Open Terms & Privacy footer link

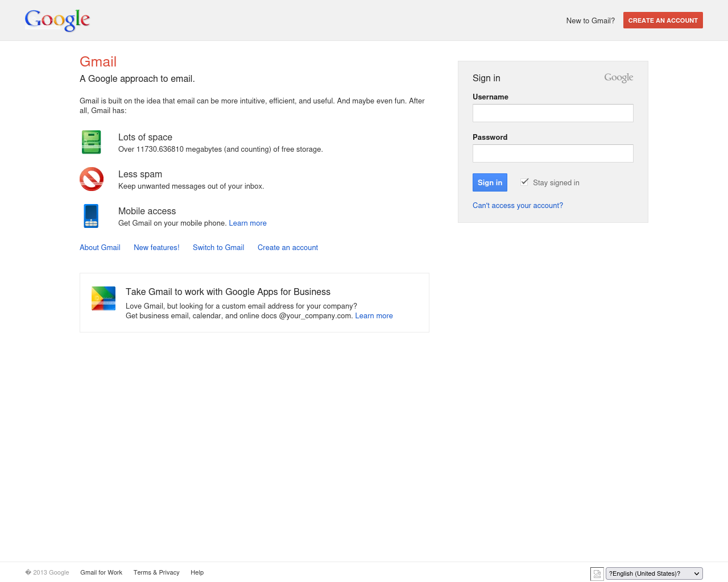(156, 572)
